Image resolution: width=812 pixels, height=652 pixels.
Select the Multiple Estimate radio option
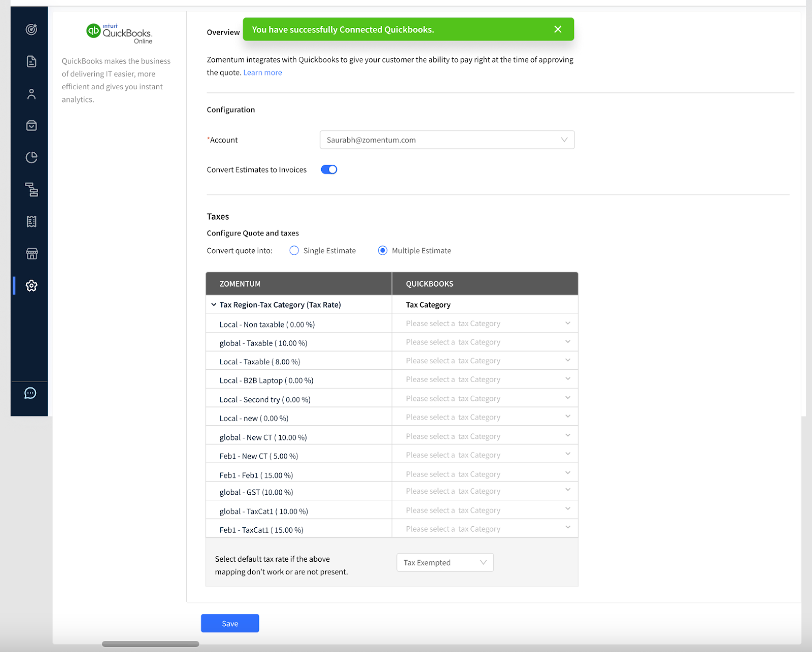[x=383, y=250]
